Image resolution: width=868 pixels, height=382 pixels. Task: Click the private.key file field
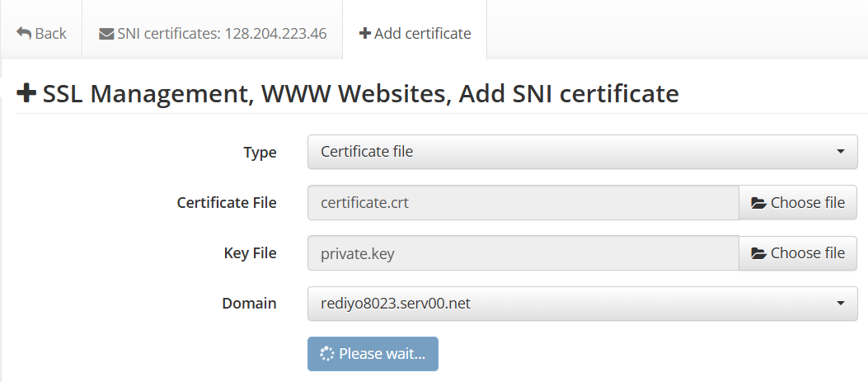tap(523, 253)
